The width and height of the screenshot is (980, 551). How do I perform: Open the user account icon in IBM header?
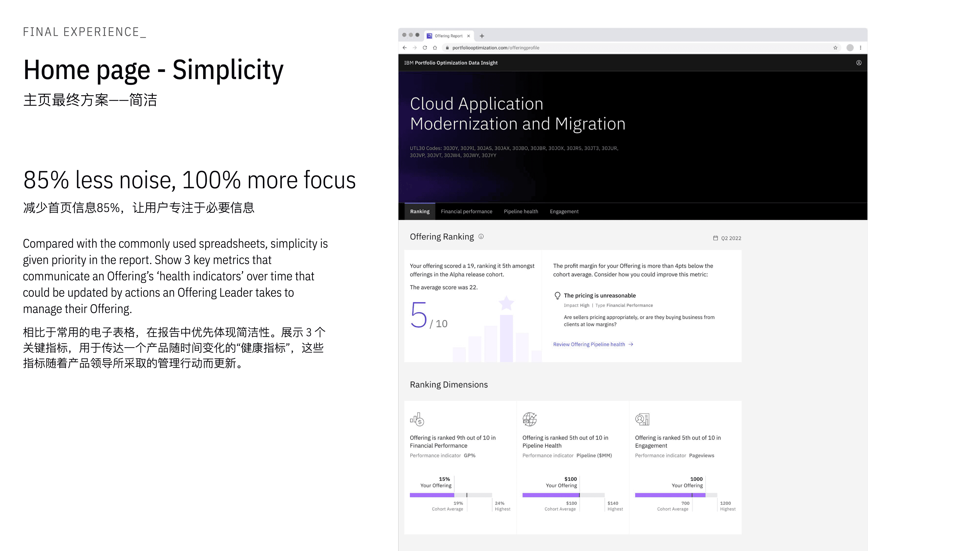pos(859,63)
